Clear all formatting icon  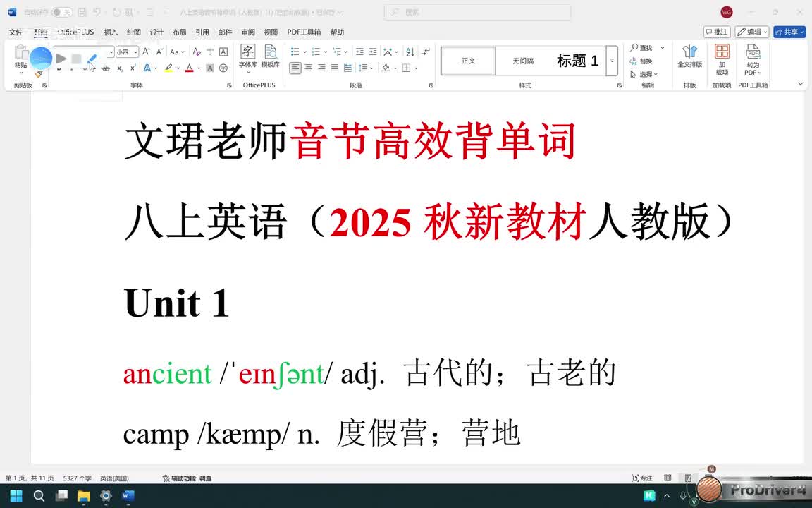(x=196, y=52)
